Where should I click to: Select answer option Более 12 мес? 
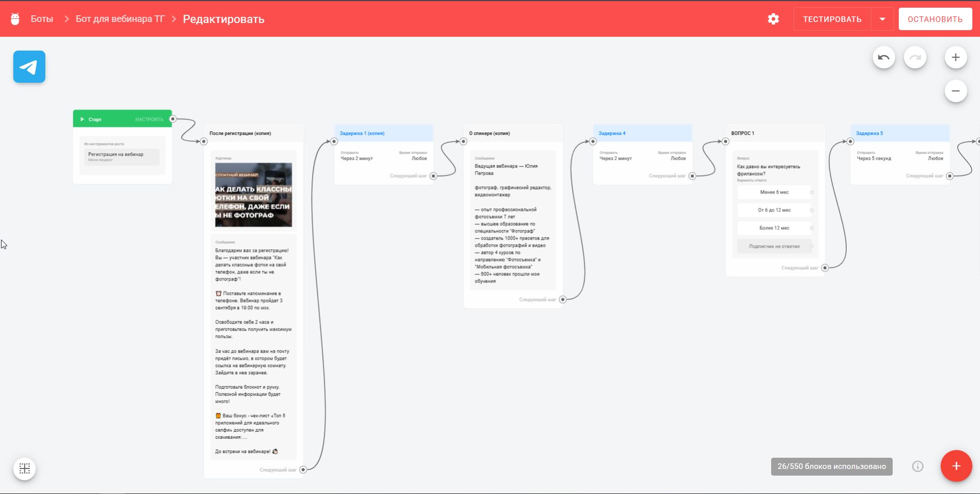coord(774,228)
